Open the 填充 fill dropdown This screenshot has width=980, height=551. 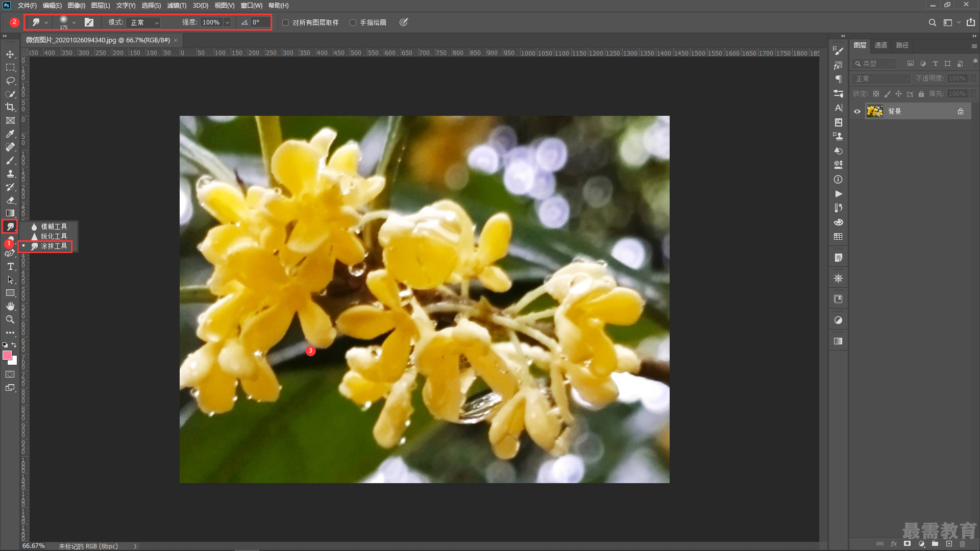point(973,94)
